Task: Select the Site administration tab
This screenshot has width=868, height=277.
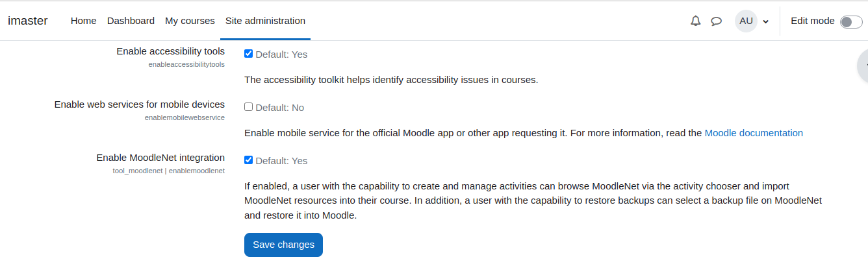Action: click(x=265, y=21)
